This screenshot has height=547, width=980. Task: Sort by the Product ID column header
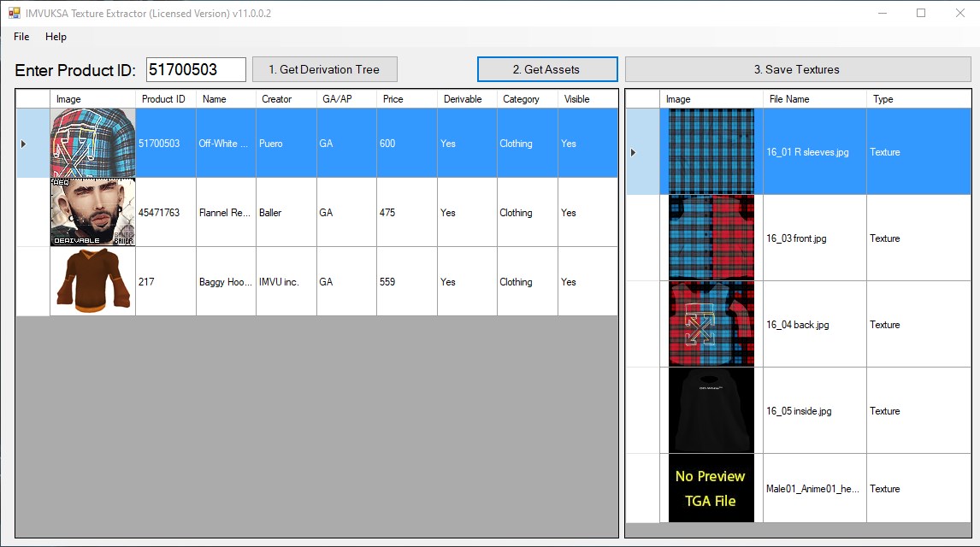pyautogui.click(x=162, y=98)
